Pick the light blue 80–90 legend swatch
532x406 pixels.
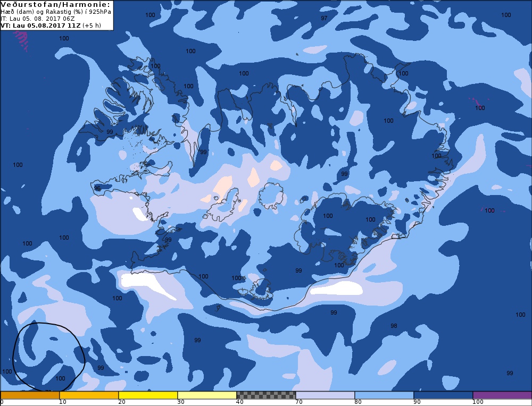click(x=384, y=395)
